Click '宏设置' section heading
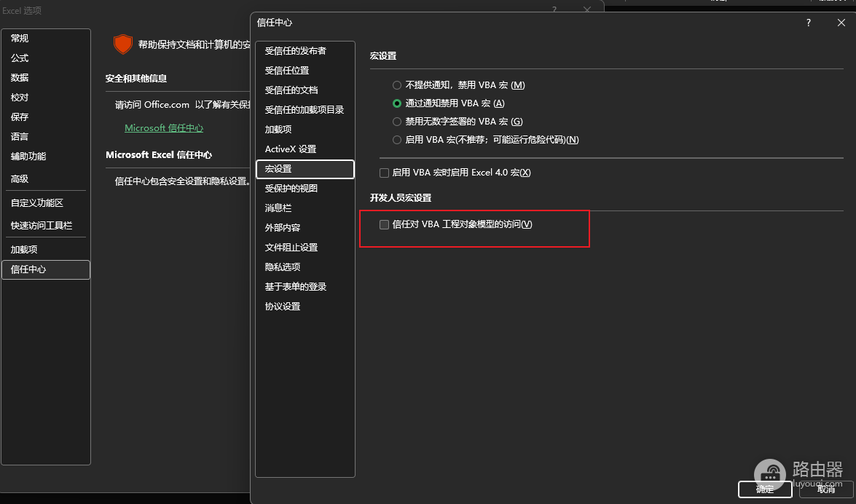Viewport: 856px width, 504px height. coord(383,55)
